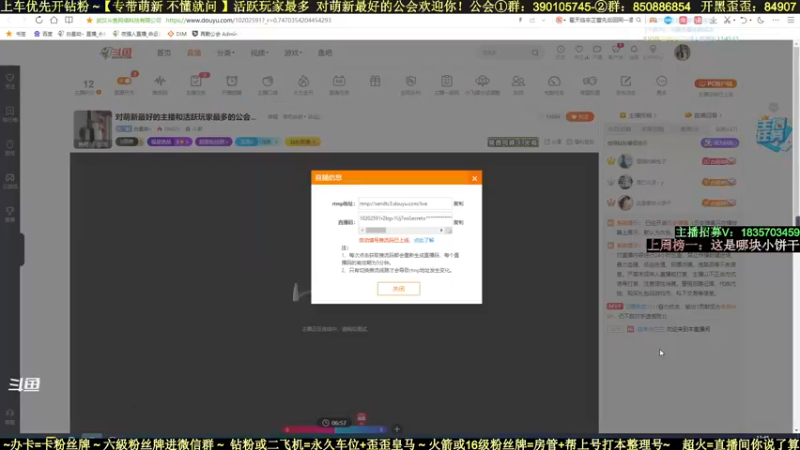Toggle the live broadcast switch in the toolbar
This screenshot has height=450, width=800.
124,82
